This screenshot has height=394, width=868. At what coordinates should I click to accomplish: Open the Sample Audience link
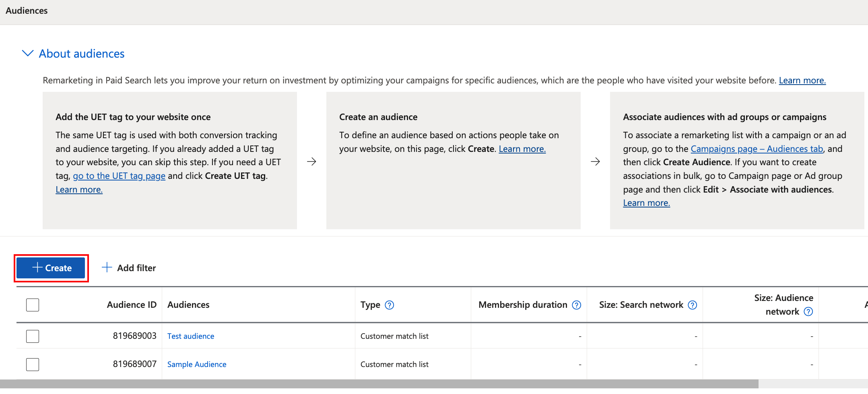pyautogui.click(x=197, y=365)
